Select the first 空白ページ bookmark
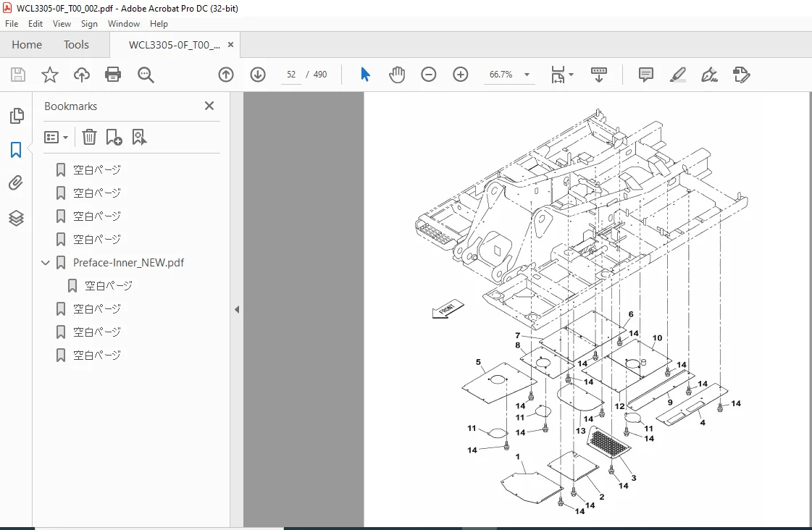 tap(97, 169)
